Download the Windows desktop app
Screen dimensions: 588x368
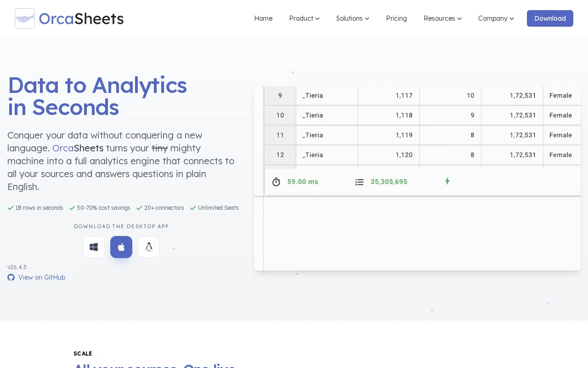coord(94,247)
